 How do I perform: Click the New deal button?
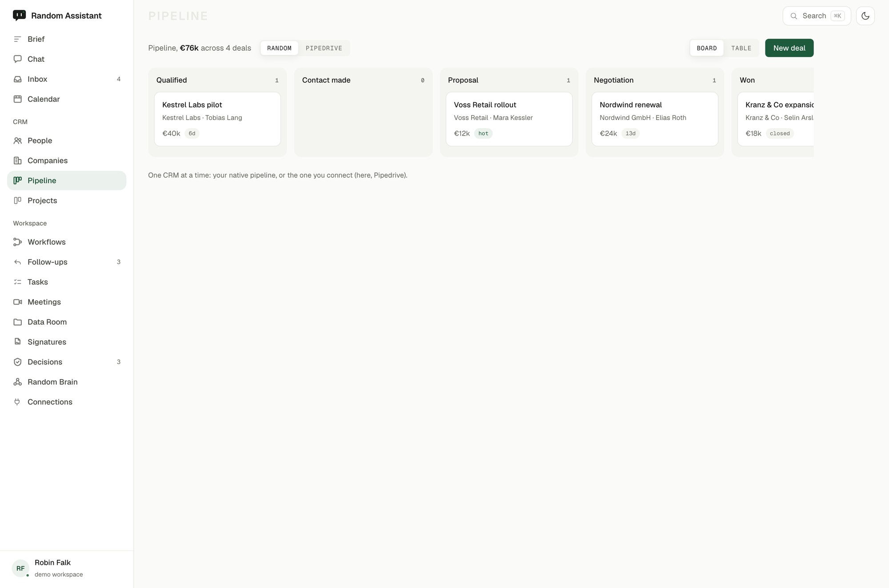[789, 48]
